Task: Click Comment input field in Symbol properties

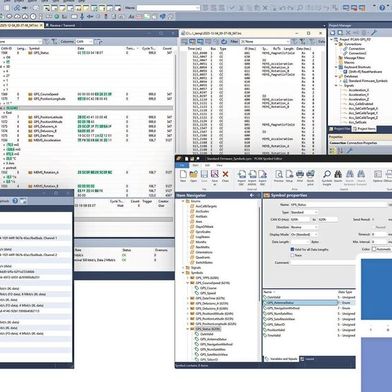Action: [x=323, y=263]
